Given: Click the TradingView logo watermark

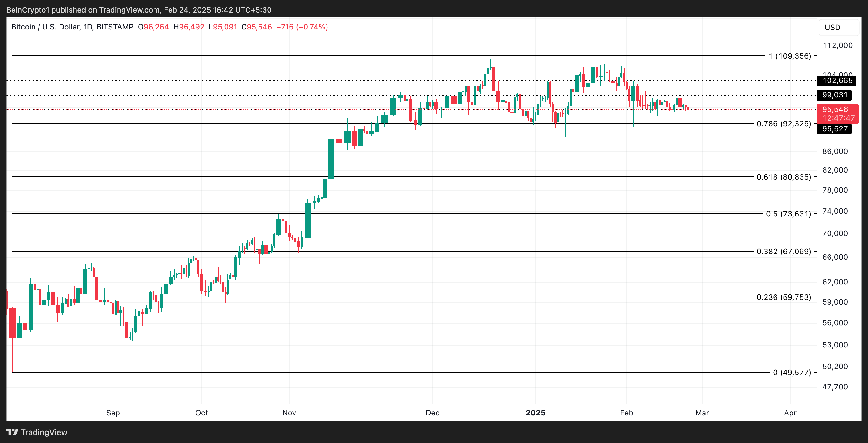Looking at the screenshot, I should click(x=37, y=432).
